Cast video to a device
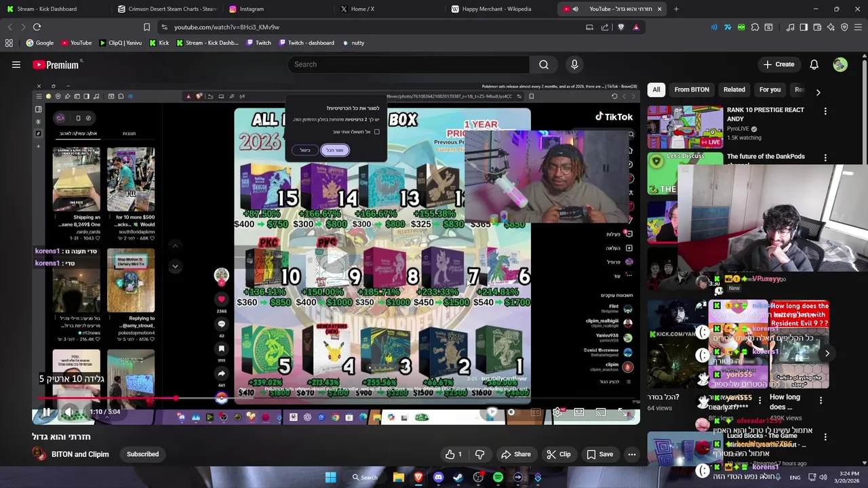Viewport: 868px width, 488px height. pos(601,412)
